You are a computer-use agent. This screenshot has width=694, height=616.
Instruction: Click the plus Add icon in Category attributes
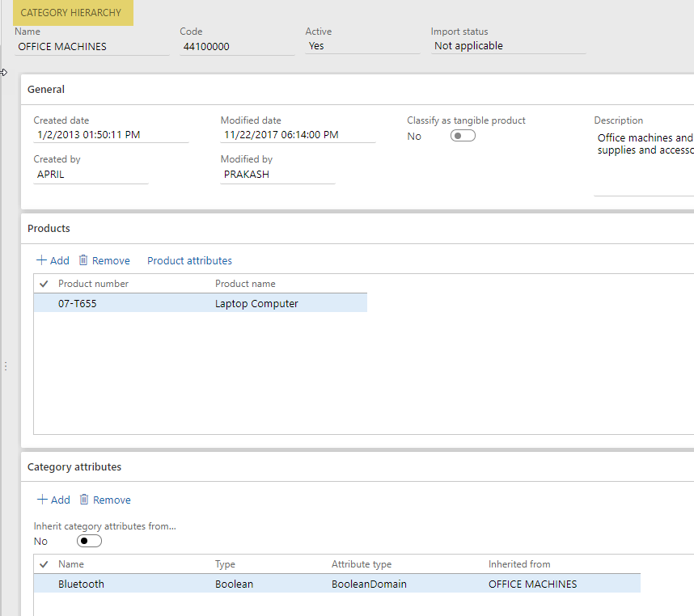click(42, 500)
